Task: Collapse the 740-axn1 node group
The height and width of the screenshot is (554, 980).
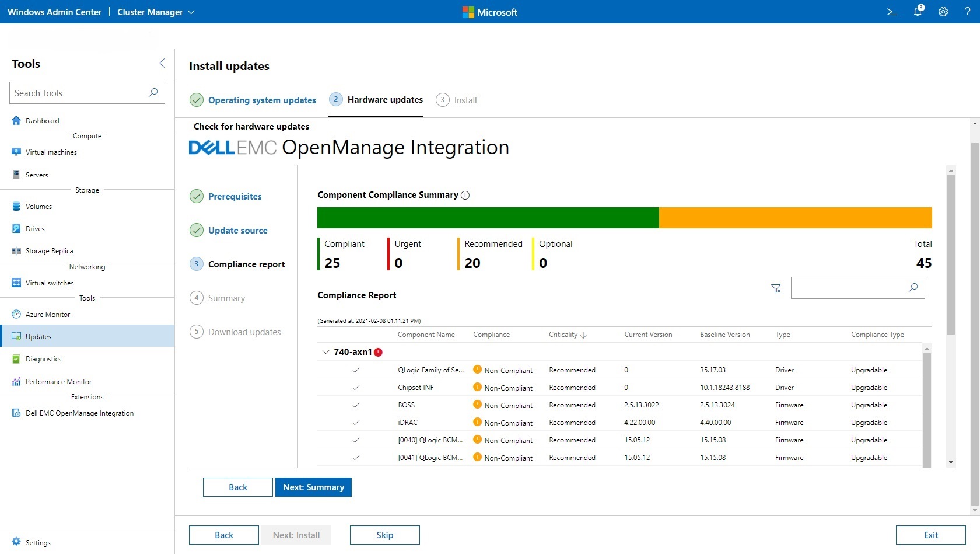Action: (x=325, y=352)
